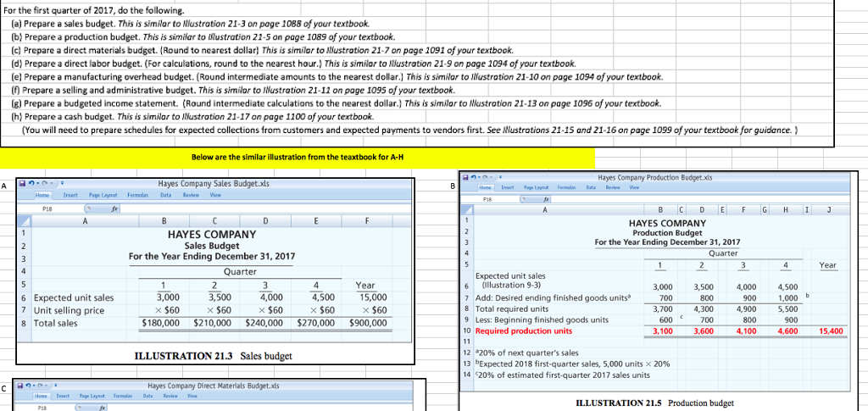Click 'ILLUSTRATION 21.3 Sales budget' caption
The height and width of the screenshot is (411, 868).
point(214,356)
